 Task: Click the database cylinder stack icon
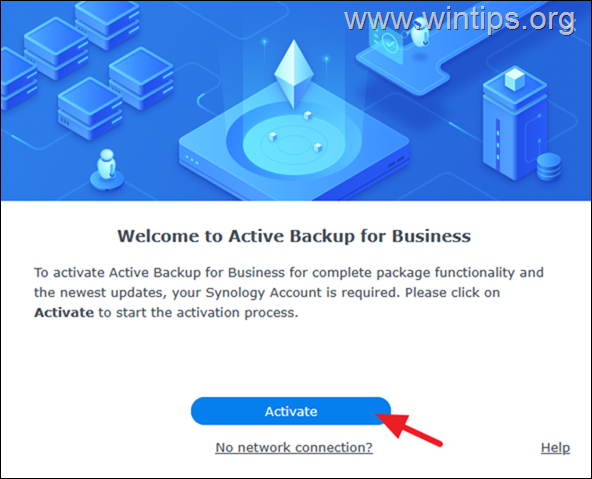[x=549, y=166]
